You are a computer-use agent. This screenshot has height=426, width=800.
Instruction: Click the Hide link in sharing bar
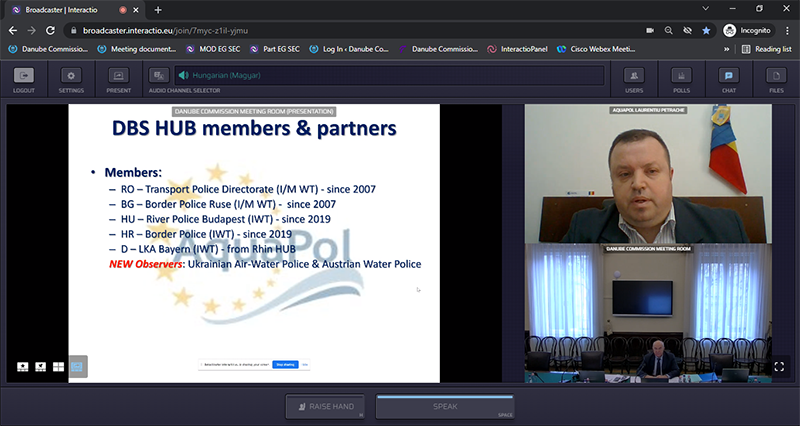(x=305, y=365)
